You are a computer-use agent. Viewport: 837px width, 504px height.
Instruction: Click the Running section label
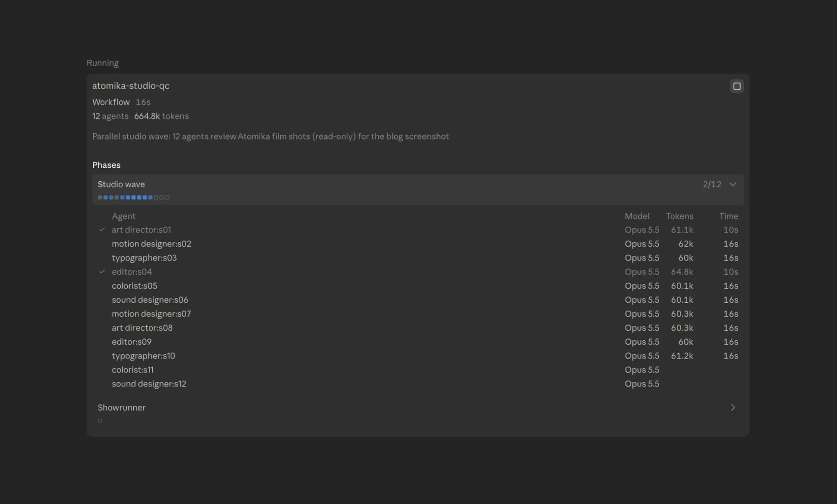click(103, 63)
